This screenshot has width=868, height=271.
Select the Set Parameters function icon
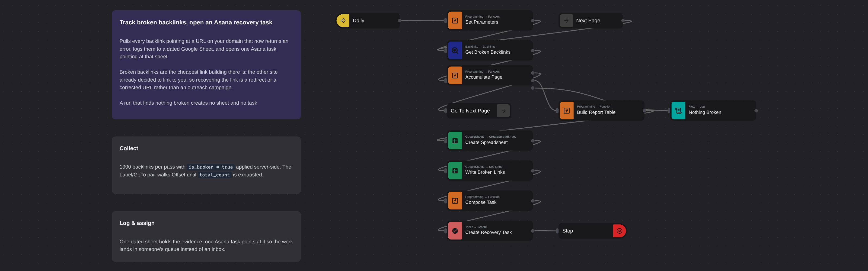(x=455, y=21)
